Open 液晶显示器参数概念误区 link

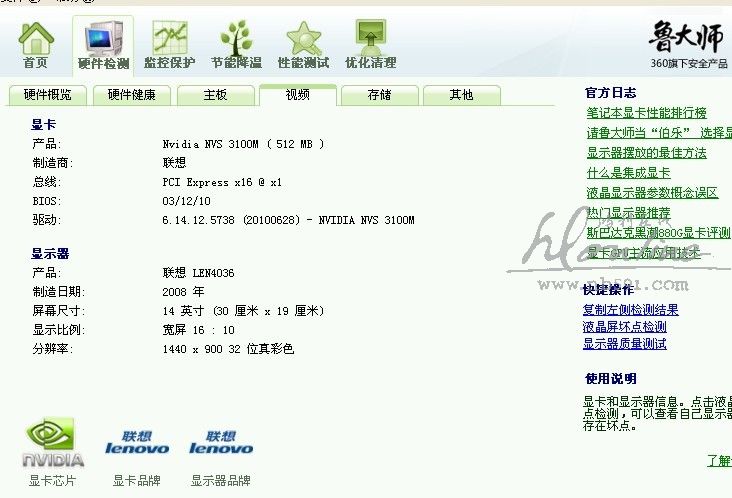tap(652, 193)
